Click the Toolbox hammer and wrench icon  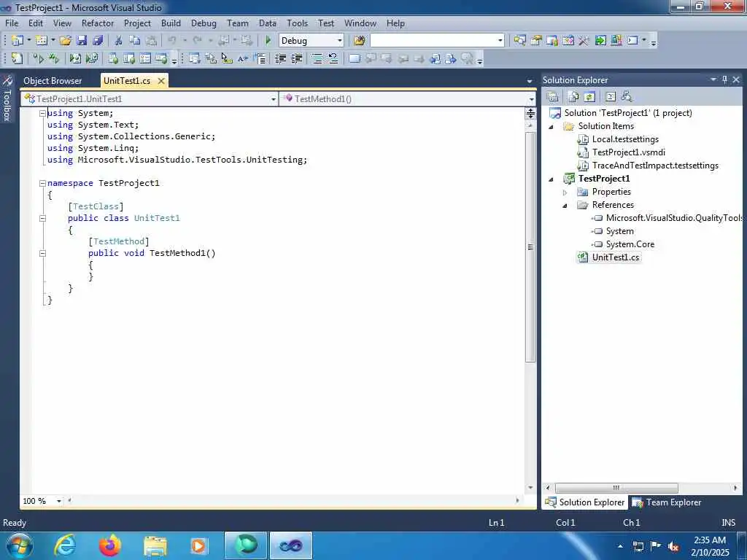(x=584, y=41)
